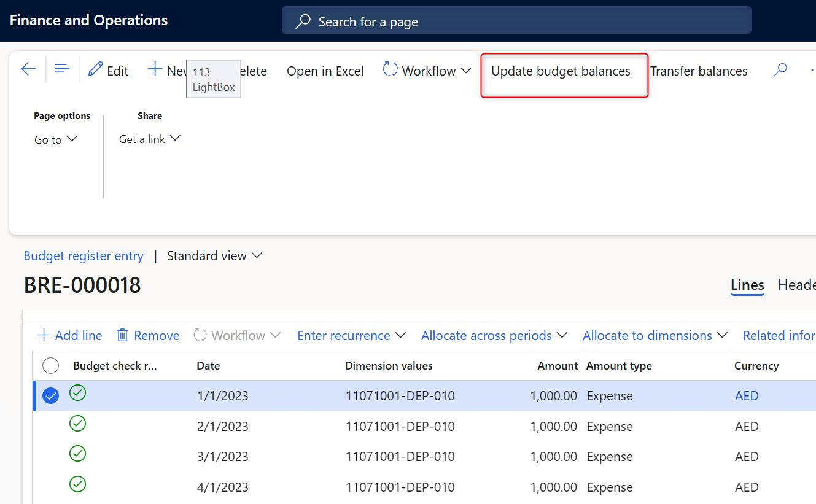The width and height of the screenshot is (816, 504).
Task: Click the New plus button
Action: 167,71
